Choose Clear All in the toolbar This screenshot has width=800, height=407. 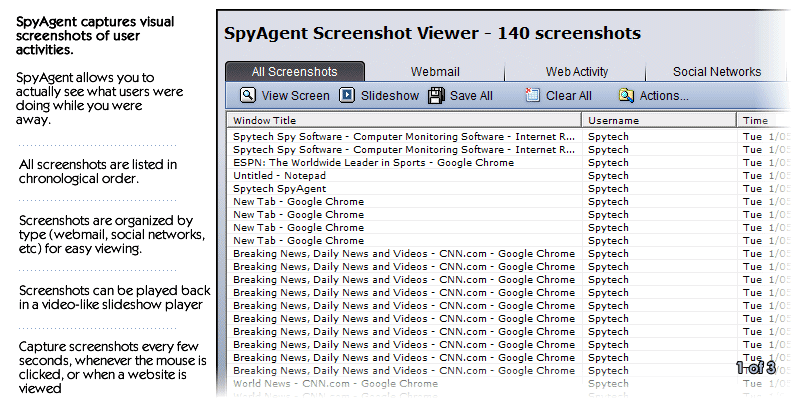click(568, 95)
